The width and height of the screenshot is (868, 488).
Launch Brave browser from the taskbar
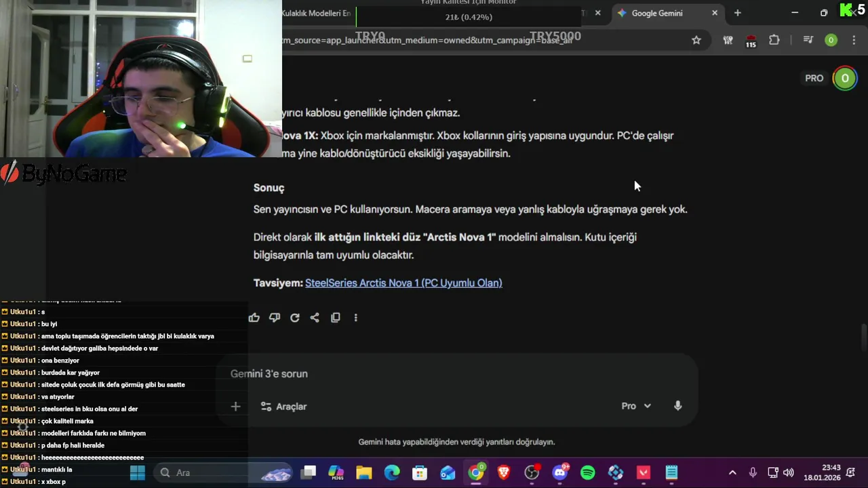click(x=504, y=472)
